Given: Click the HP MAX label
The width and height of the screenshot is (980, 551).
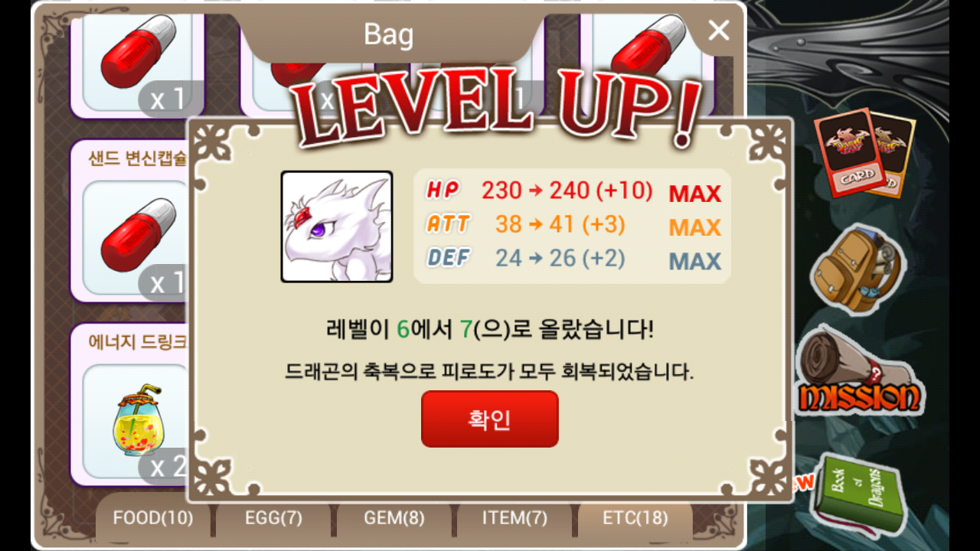Looking at the screenshot, I should coord(694,194).
